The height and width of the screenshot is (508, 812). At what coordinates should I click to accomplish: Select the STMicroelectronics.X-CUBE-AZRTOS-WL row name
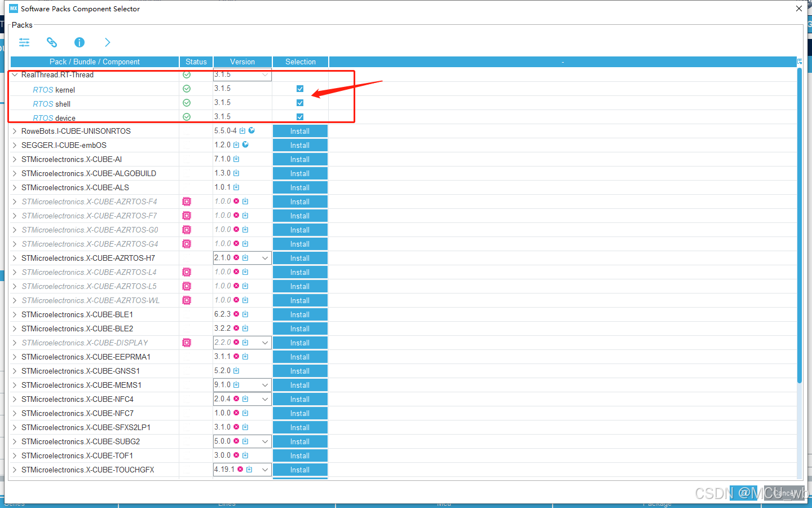(91, 300)
